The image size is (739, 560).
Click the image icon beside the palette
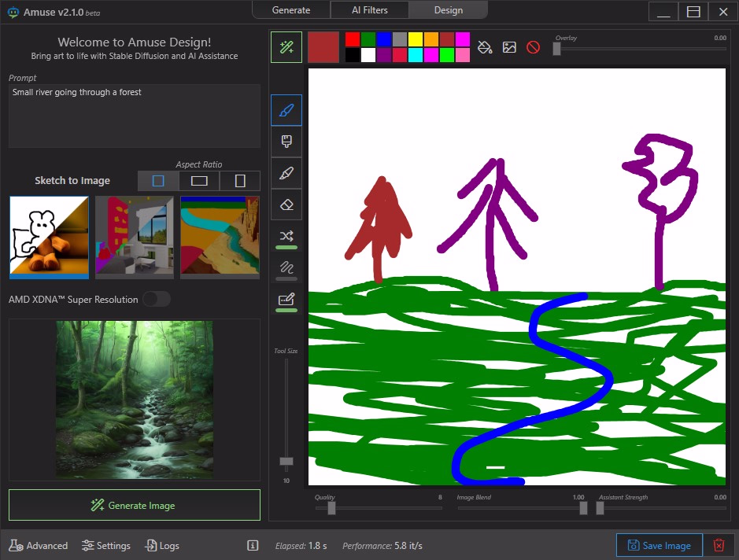(509, 47)
